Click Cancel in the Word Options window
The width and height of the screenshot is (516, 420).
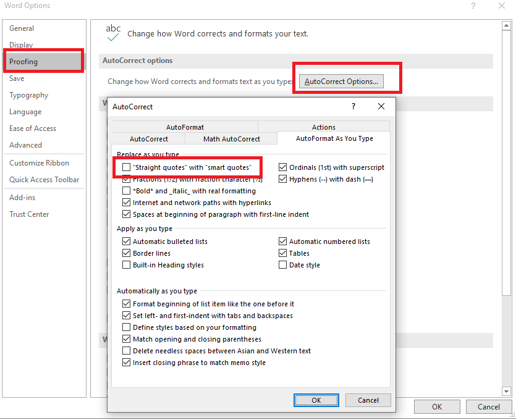(x=489, y=407)
